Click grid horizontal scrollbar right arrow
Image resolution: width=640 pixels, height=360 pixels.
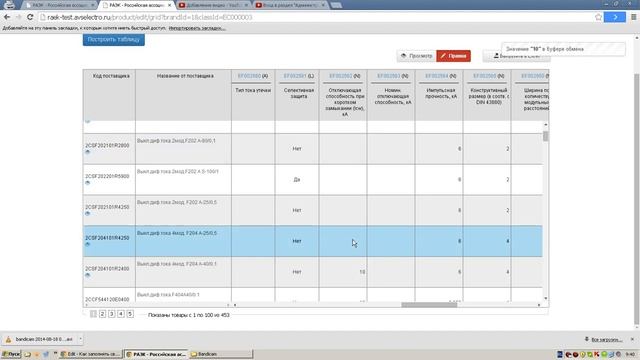click(x=539, y=305)
